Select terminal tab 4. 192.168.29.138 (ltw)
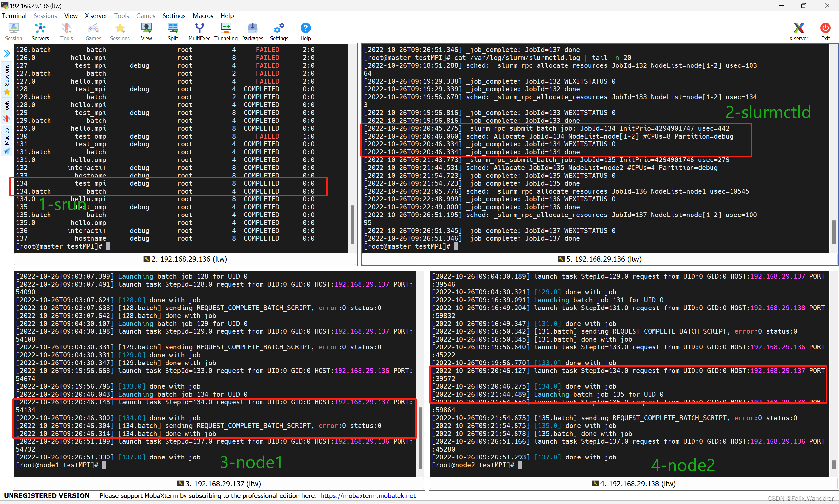This screenshot has height=504, width=839. point(634,484)
